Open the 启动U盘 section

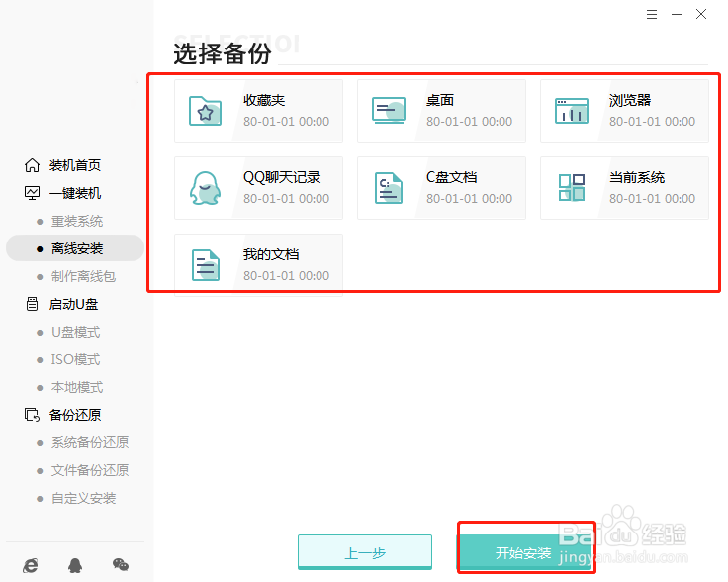coord(74,304)
